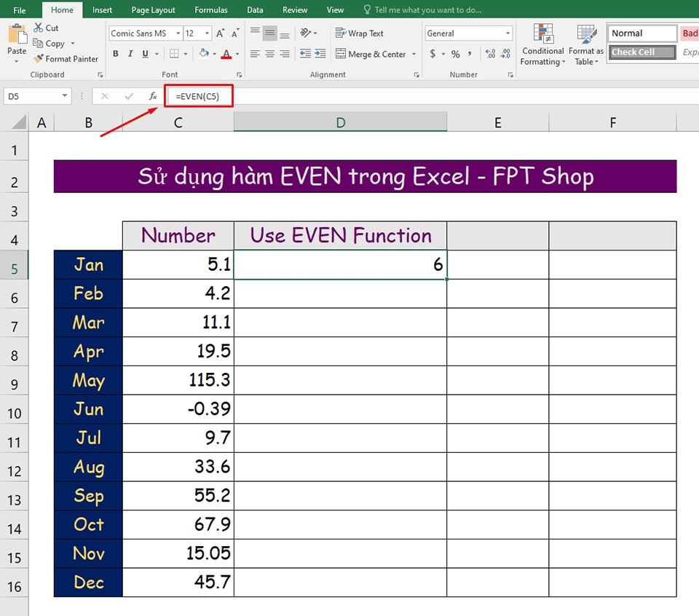Switch to the View tab
Viewport: 699px width, 616px height.
(335, 9)
